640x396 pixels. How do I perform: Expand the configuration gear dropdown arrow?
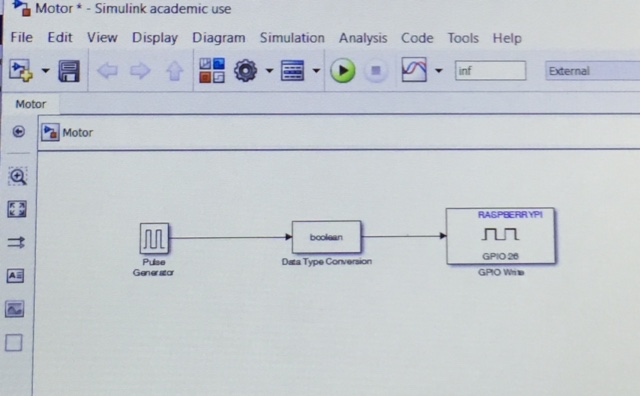(x=269, y=71)
